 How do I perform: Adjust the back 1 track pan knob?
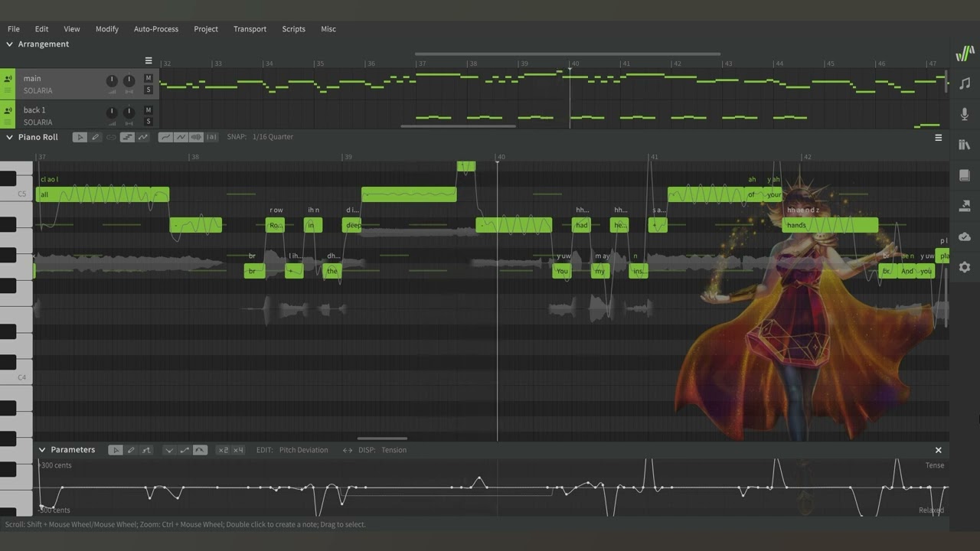129,112
